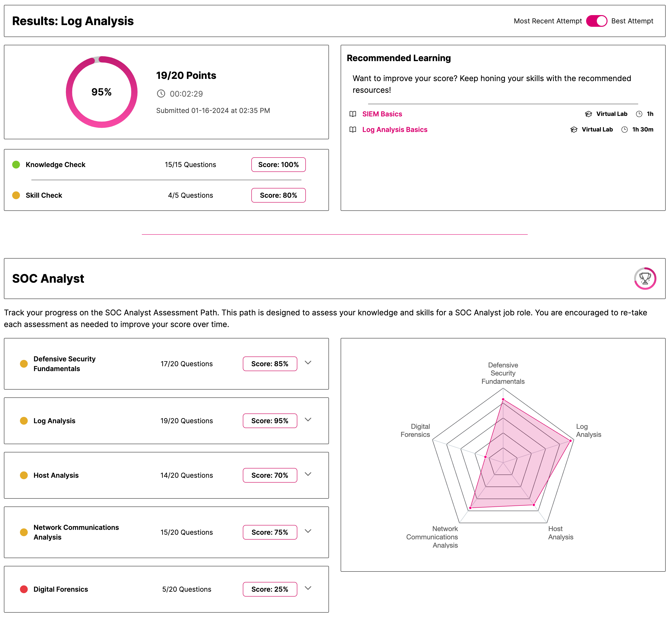Expand the Defensive Security Fundamentals details
Viewport: 672px width, 618px height.
click(308, 363)
